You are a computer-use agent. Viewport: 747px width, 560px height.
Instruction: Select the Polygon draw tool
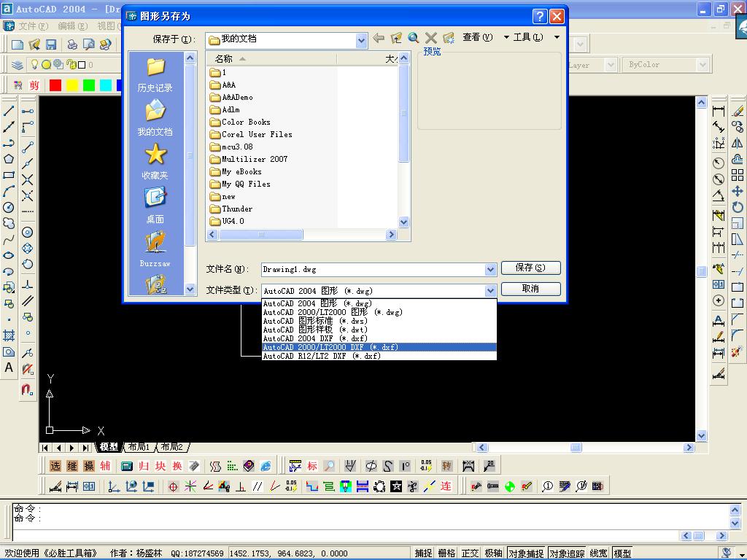coord(9,159)
